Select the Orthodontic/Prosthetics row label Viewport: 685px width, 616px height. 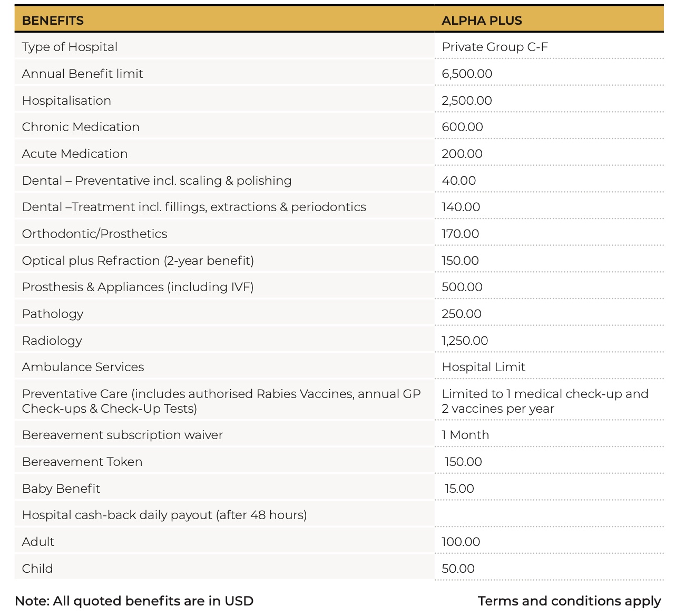click(x=94, y=234)
